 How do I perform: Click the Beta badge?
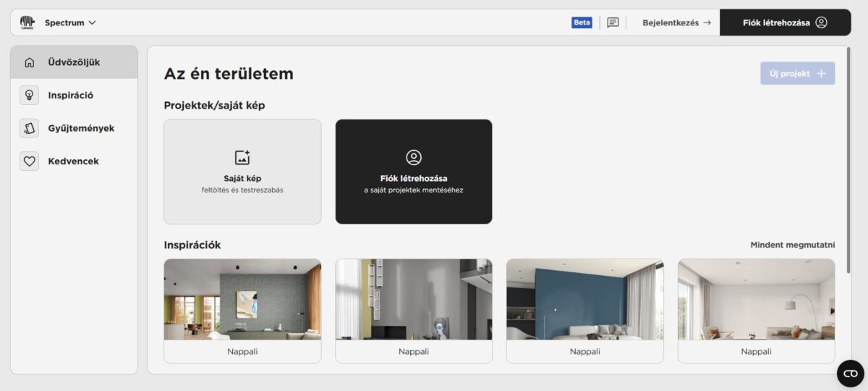coord(582,22)
